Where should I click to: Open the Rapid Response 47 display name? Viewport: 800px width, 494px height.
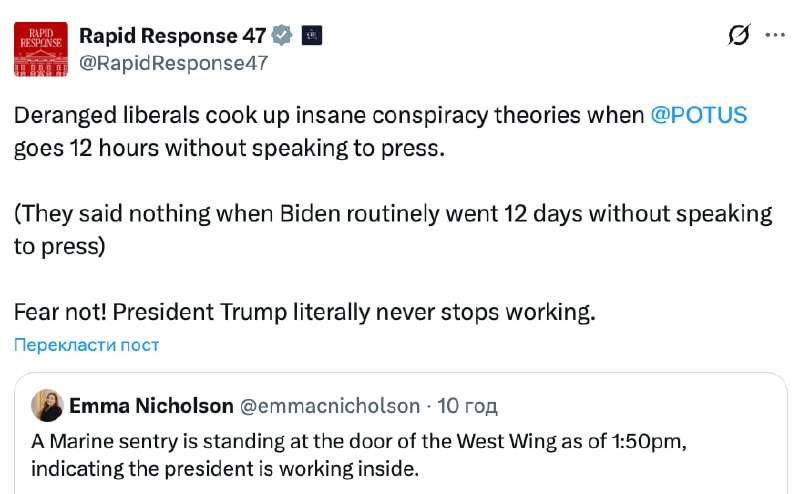[x=172, y=36]
